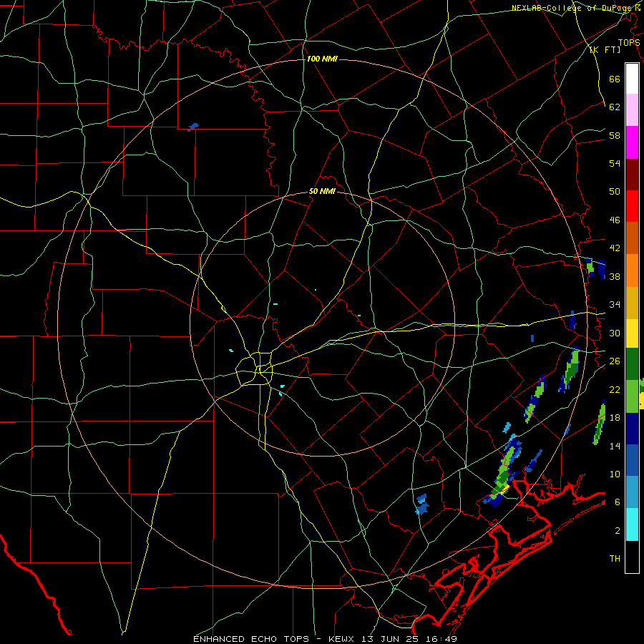
Task: Click the legend value "10"
Action: 615,474
